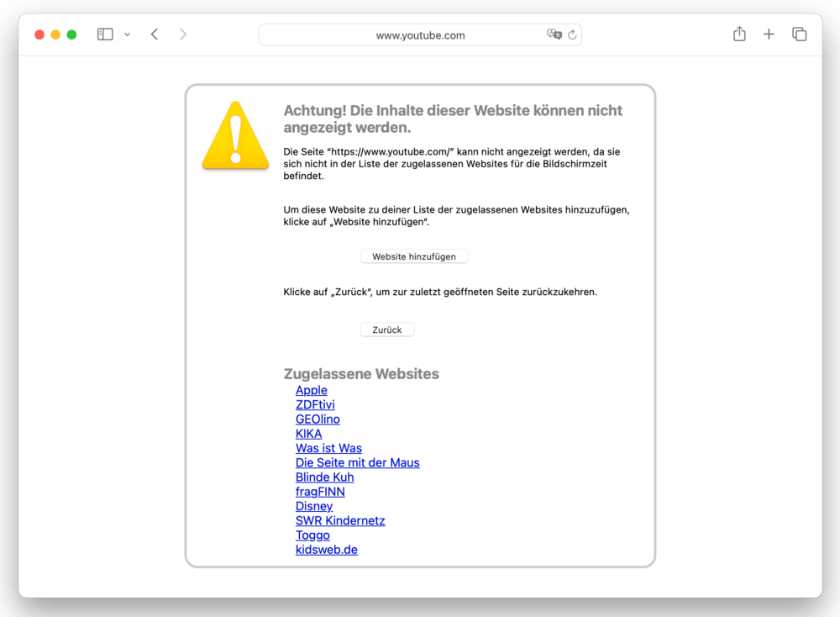The width and height of the screenshot is (840, 617).
Task: Open the GEOlino link
Action: pyautogui.click(x=318, y=419)
